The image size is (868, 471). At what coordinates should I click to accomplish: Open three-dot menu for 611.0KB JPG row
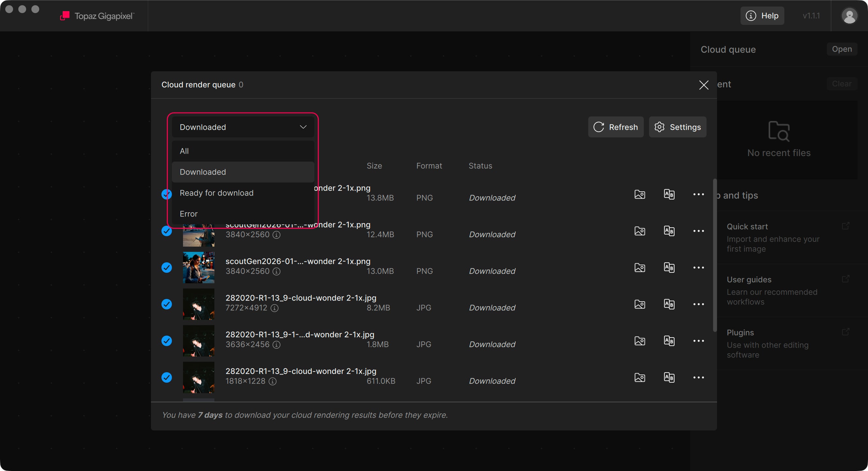tap(698, 377)
